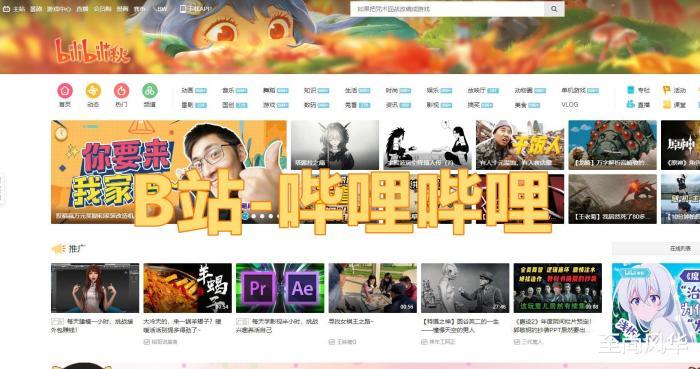This screenshot has height=369, width=700.
Task: Select the 美食 category
Action: click(521, 105)
